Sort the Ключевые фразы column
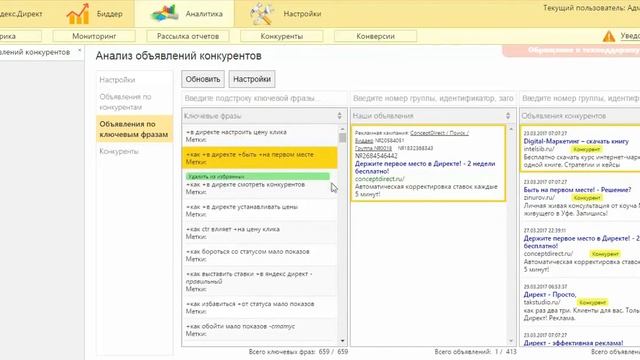This screenshot has width=640, height=360. coord(339,116)
